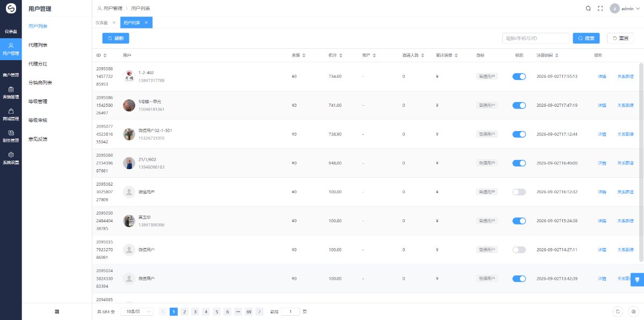The width and height of the screenshot is (644, 320).
Task: Expand more pages via ellipsis button
Action: 238,311
